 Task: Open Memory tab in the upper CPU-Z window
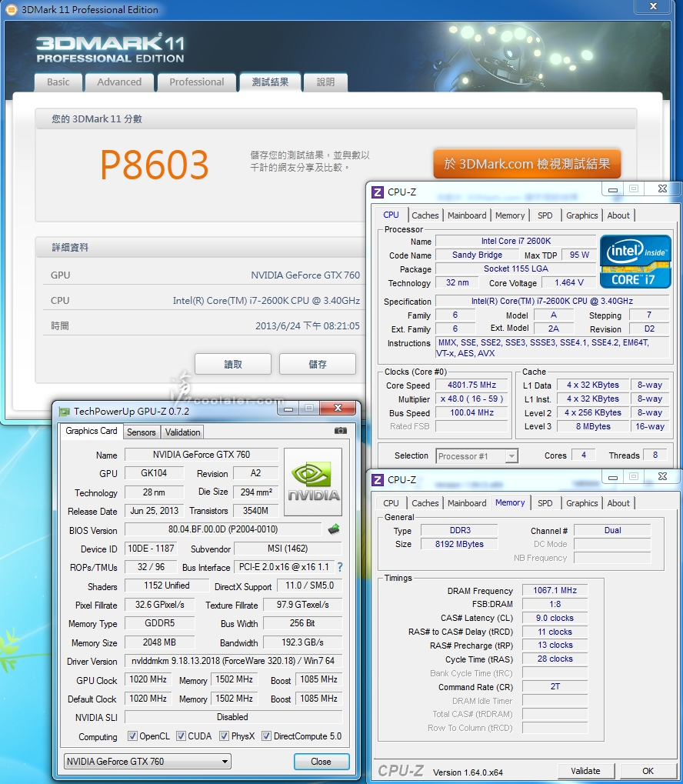510,215
